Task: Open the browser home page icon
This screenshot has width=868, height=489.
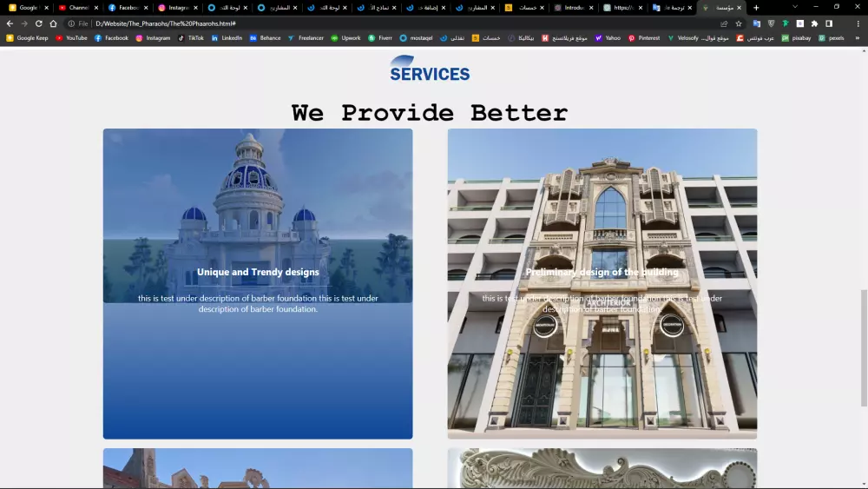Action: [x=53, y=23]
